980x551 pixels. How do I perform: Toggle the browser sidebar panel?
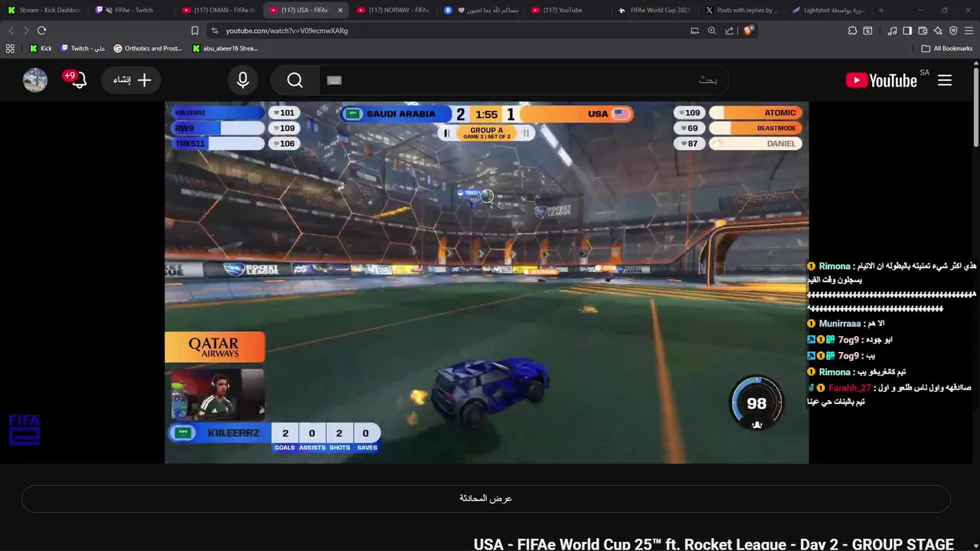pos(907,31)
